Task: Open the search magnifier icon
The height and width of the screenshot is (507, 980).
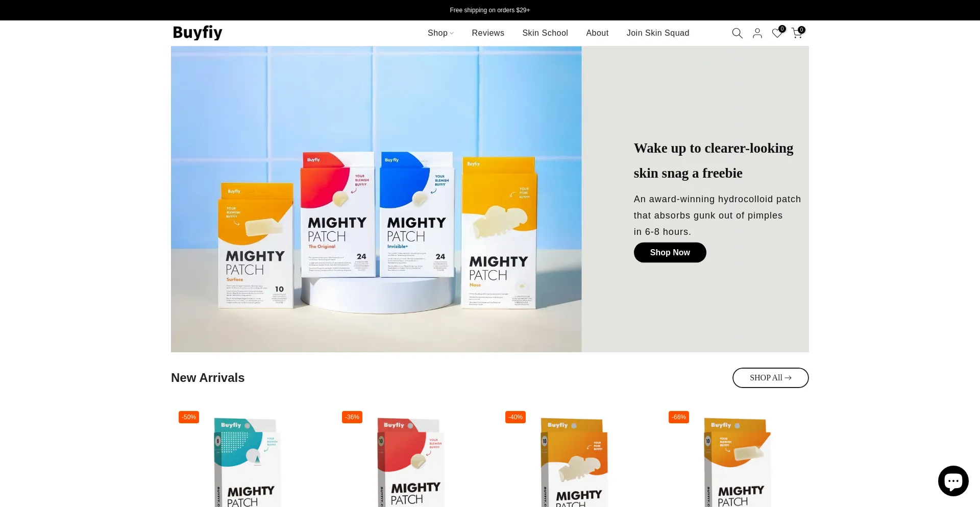Action: [x=737, y=33]
